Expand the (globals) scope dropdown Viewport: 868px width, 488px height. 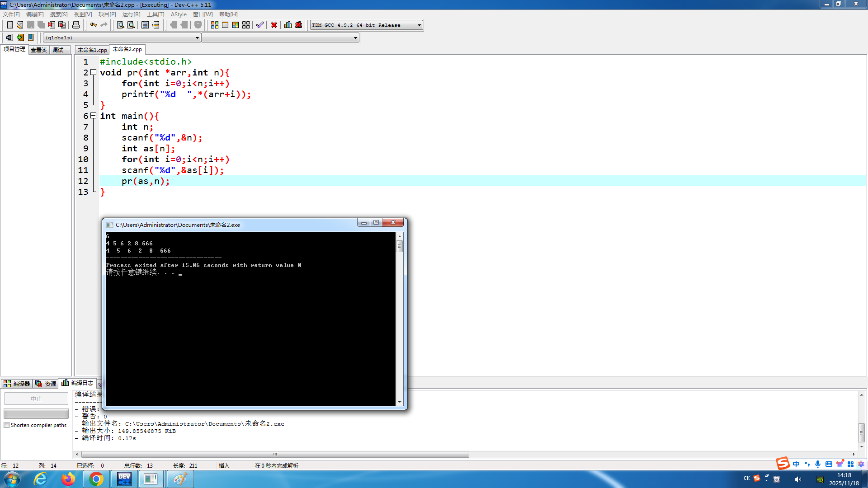click(197, 38)
